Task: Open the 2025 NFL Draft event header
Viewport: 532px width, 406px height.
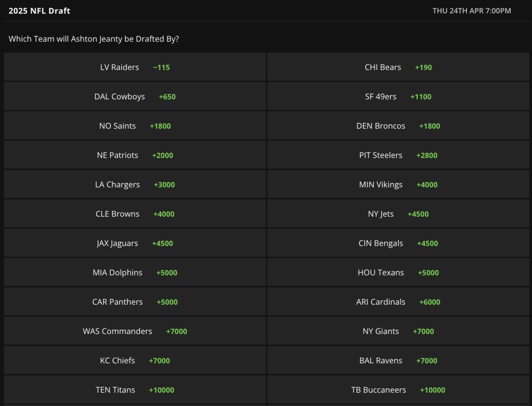Action: click(39, 10)
